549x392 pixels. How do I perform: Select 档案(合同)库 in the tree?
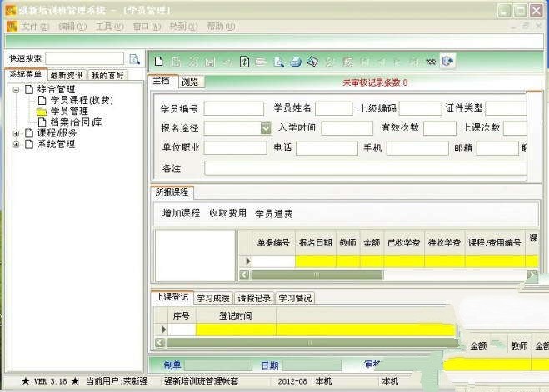click(x=76, y=122)
